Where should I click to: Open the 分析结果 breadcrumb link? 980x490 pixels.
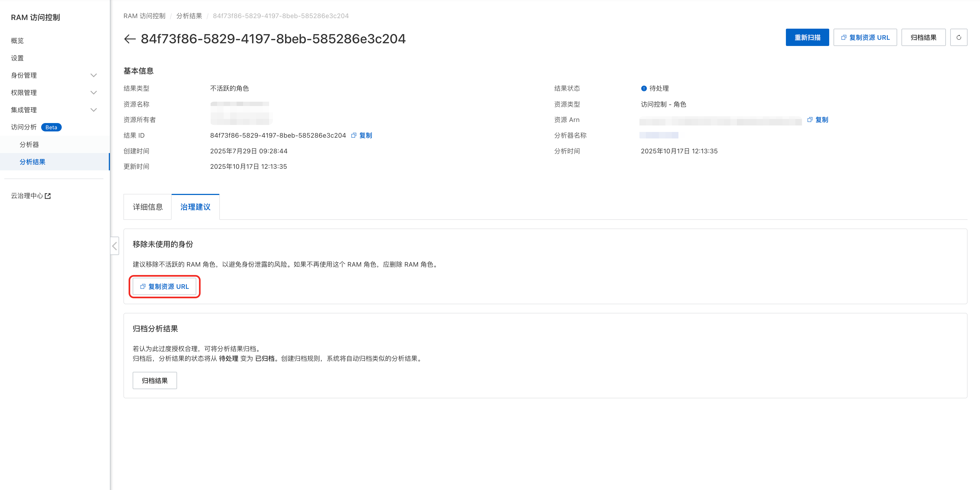click(189, 16)
